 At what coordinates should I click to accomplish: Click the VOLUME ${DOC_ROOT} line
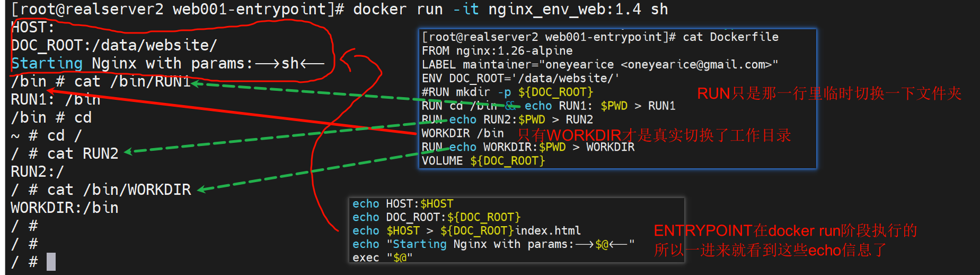point(483,161)
